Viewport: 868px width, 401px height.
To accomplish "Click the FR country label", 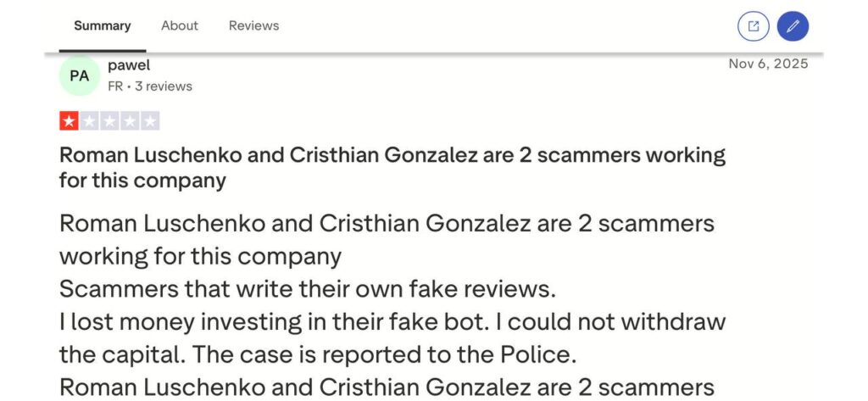I will (x=115, y=86).
